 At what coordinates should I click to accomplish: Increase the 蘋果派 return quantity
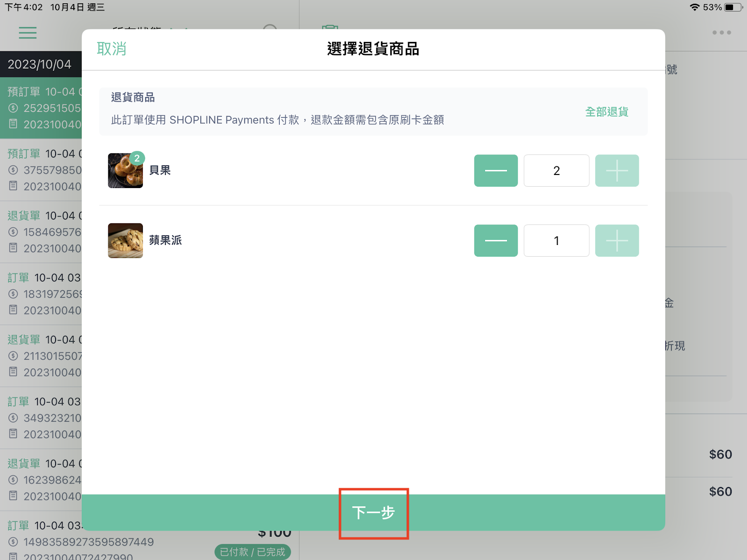pos(617,241)
